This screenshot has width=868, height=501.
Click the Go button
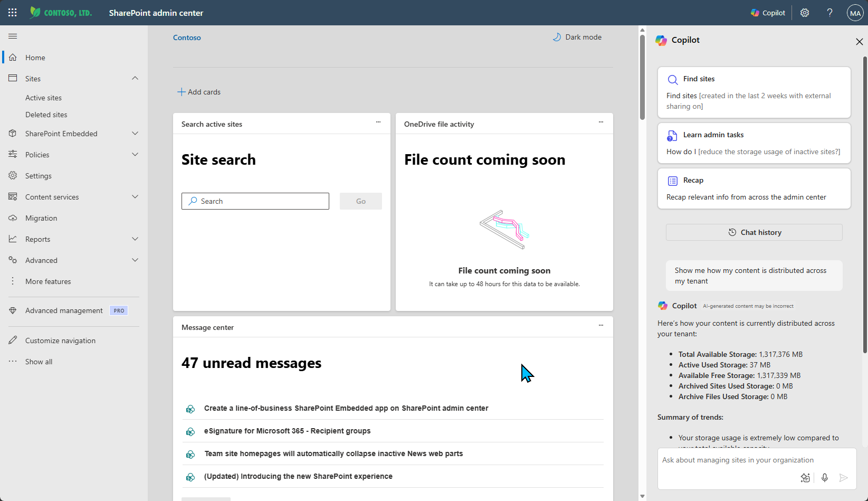[x=361, y=201]
